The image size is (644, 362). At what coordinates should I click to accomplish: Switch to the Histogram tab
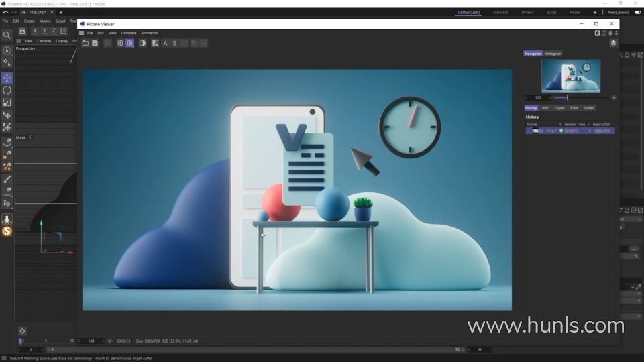tap(553, 54)
